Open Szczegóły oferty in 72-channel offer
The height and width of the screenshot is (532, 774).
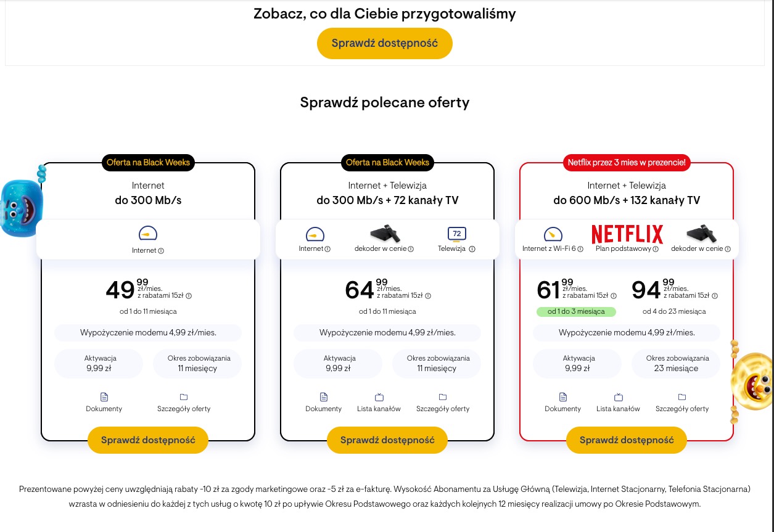pos(443,397)
